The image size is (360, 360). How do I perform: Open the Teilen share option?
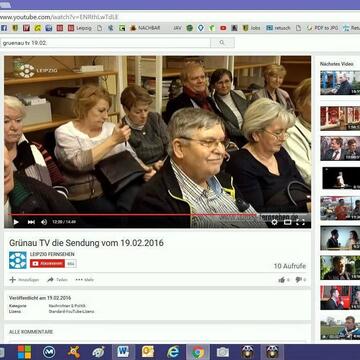[57, 280]
